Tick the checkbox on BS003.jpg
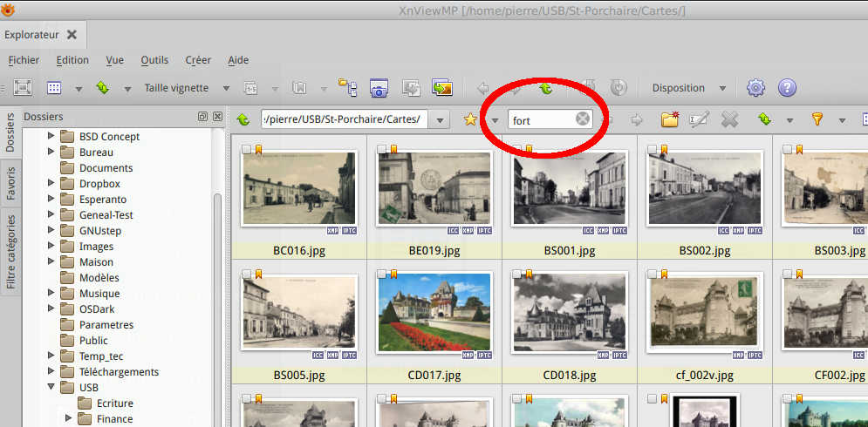This screenshot has height=427, width=868. coord(787,149)
